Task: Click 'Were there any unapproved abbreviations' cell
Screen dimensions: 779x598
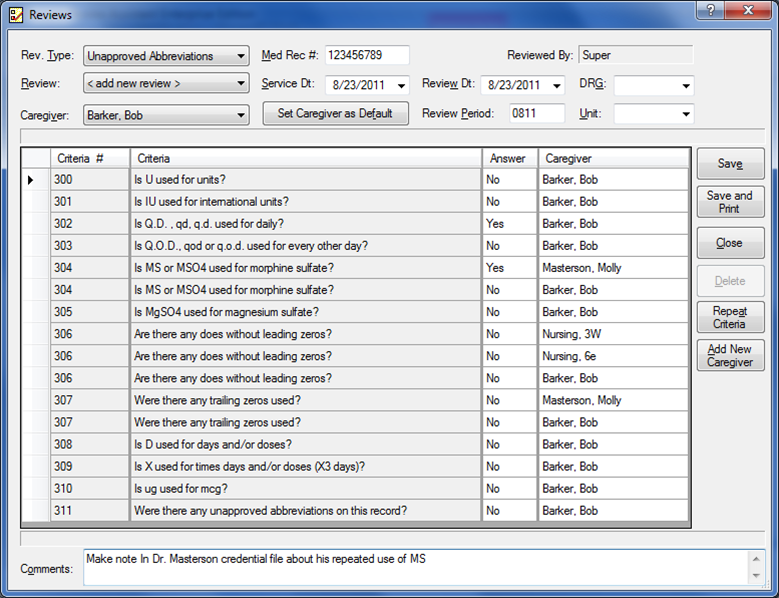Action: pyautogui.click(x=306, y=511)
